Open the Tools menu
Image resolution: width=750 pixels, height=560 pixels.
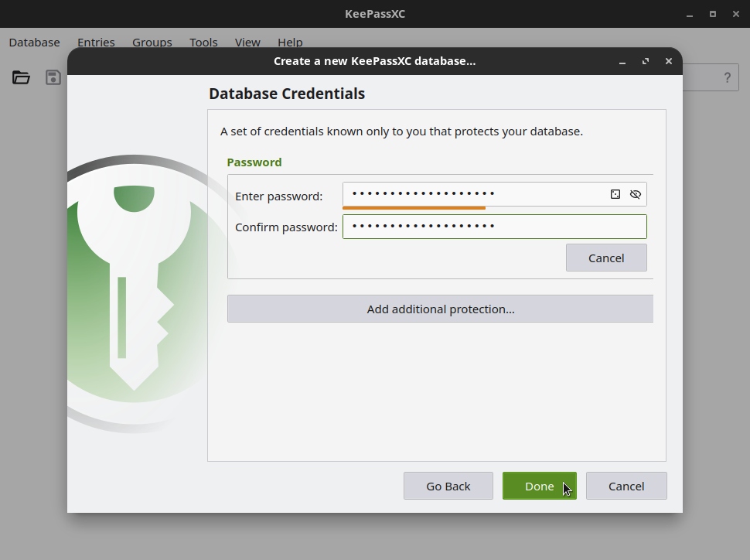click(203, 42)
